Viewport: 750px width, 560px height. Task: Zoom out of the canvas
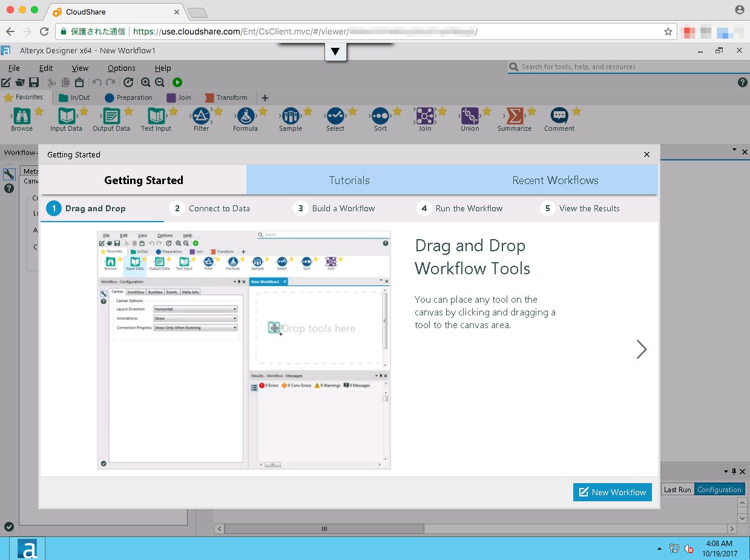[160, 82]
